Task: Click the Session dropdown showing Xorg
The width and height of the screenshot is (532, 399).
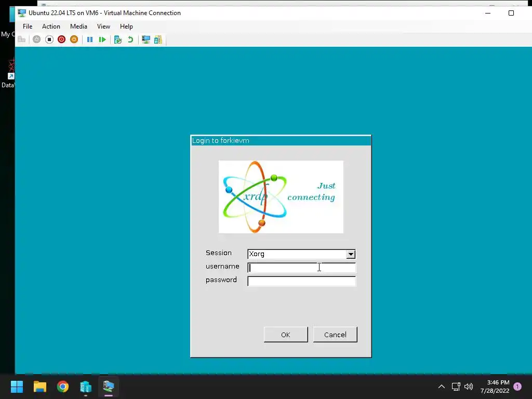Action: (x=302, y=254)
